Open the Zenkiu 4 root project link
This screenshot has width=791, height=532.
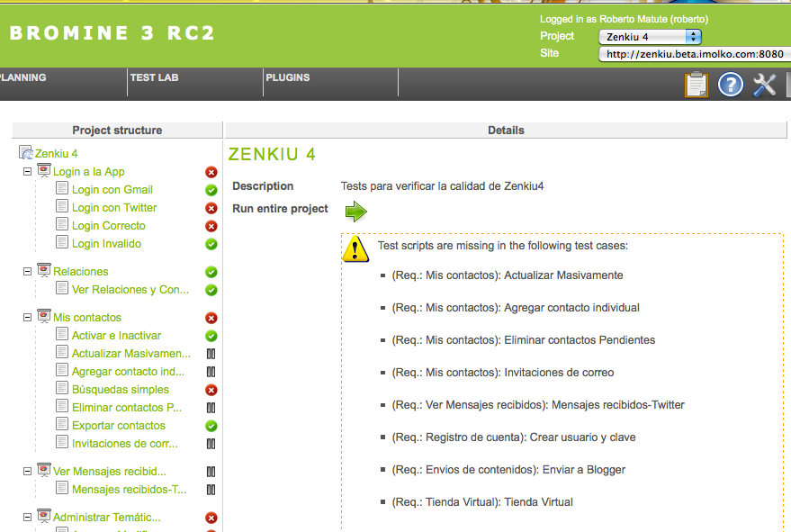pyautogui.click(x=56, y=153)
